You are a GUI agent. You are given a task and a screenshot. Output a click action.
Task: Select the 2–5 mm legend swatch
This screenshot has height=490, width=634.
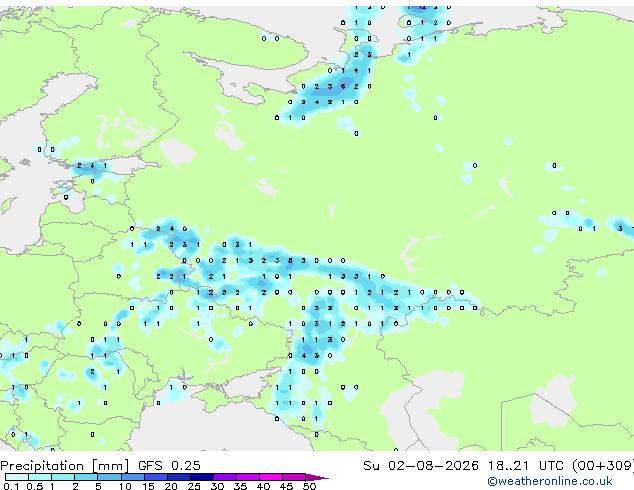pos(86,477)
